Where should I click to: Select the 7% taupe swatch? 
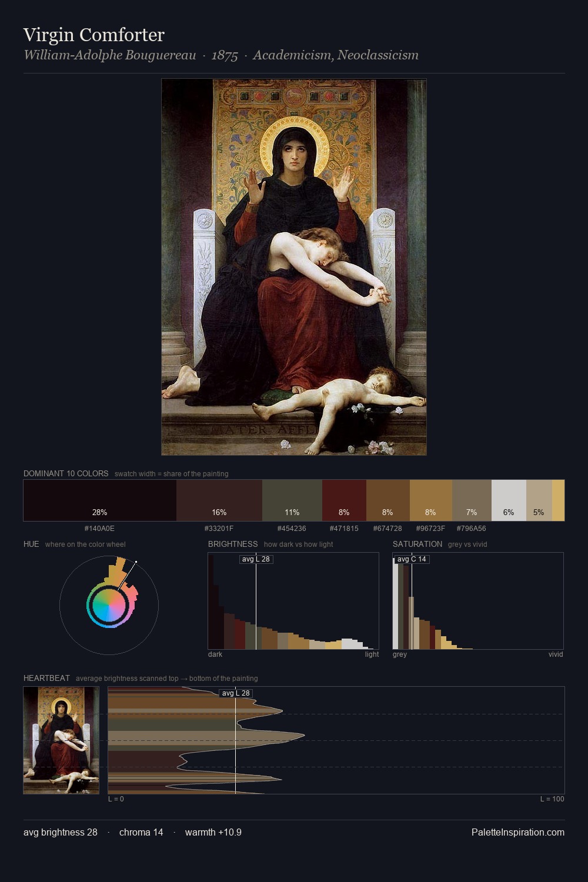point(472,500)
